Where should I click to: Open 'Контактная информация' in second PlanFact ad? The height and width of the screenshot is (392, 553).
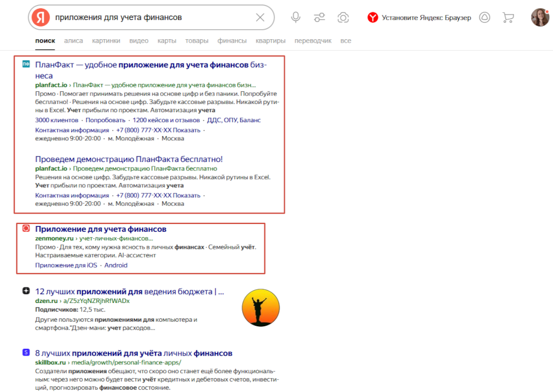72,195
